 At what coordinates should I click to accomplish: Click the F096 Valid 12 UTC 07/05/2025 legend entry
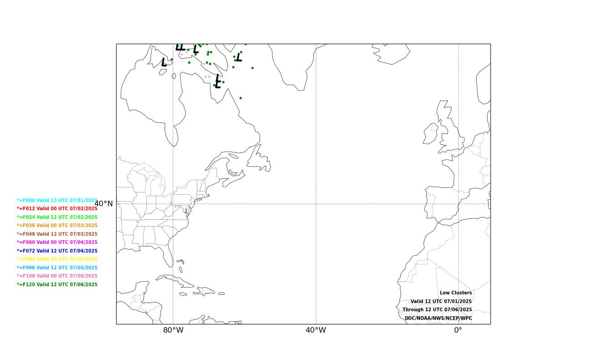tap(57, 268)
